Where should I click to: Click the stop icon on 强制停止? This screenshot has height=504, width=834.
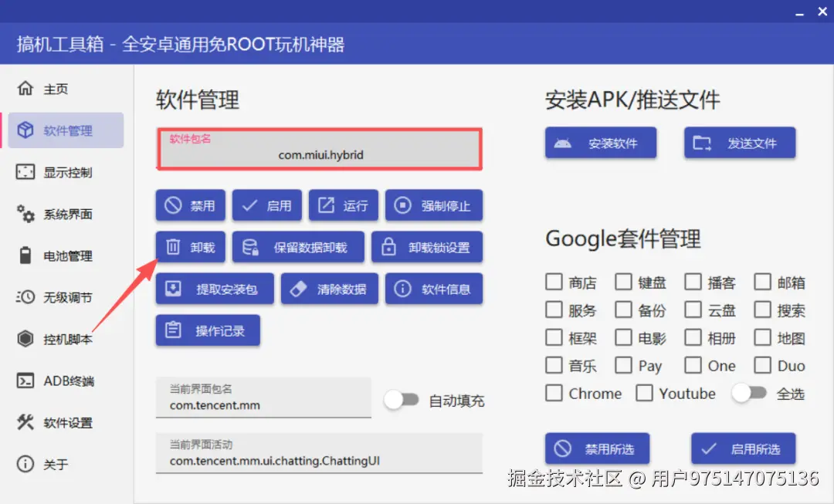[402, 205]
